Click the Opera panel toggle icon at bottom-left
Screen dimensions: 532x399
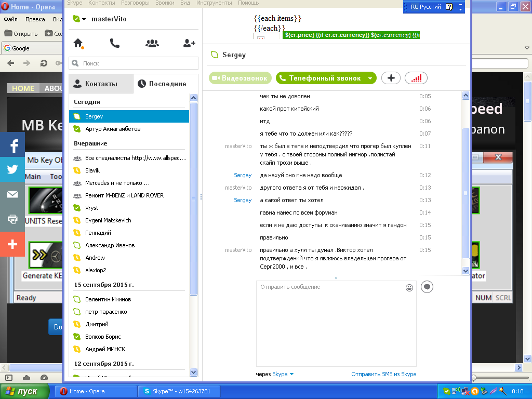(9, 378)
